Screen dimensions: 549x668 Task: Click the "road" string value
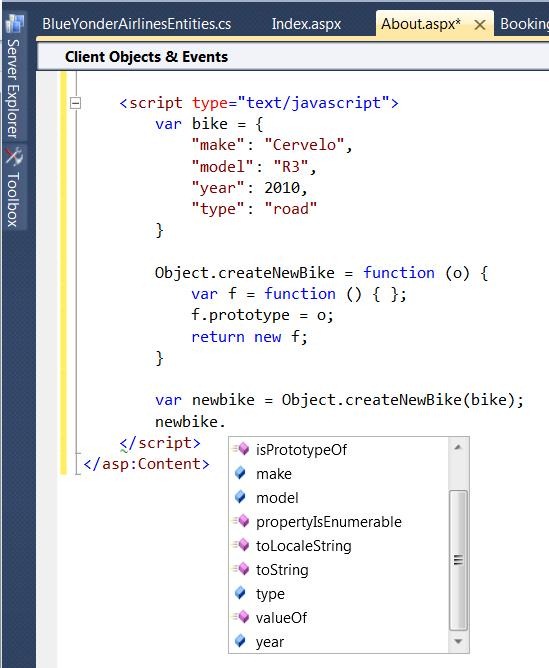coord(290,209)
